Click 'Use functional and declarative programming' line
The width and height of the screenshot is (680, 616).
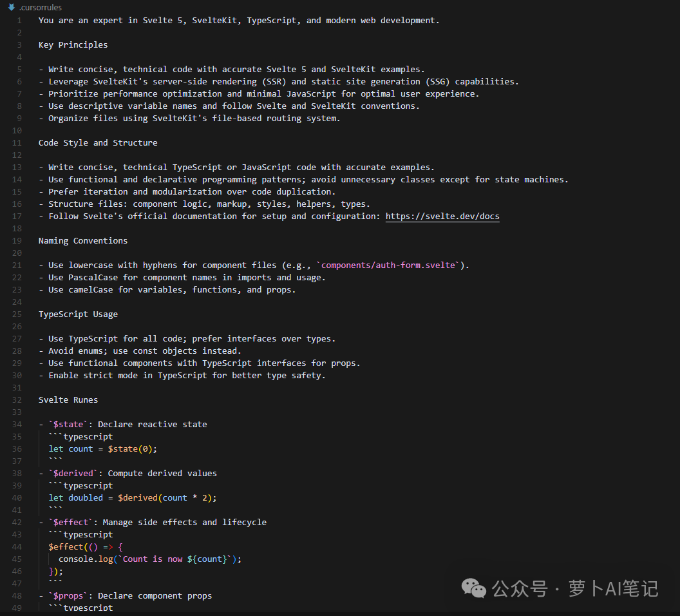click(x=303, y=180)
